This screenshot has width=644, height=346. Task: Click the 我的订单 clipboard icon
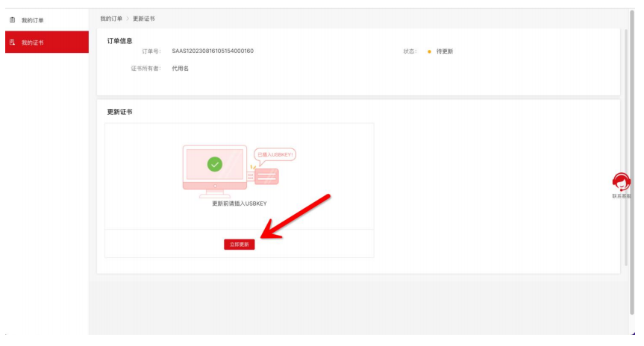[12, 20]
